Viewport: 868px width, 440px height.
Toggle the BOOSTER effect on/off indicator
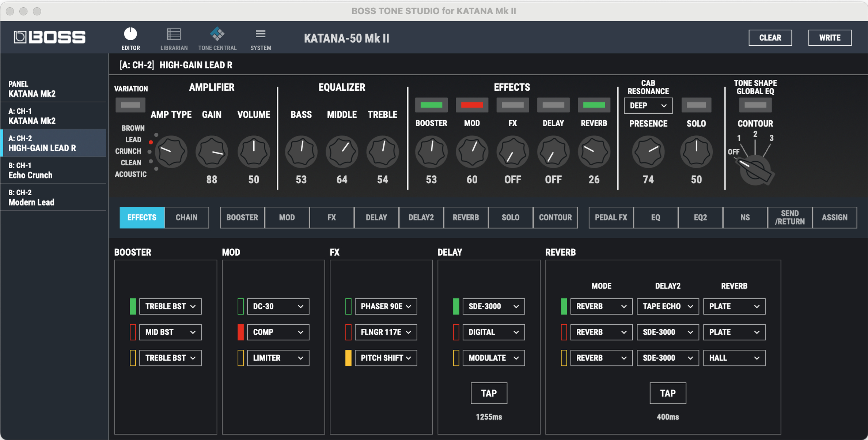pos(431,105)
